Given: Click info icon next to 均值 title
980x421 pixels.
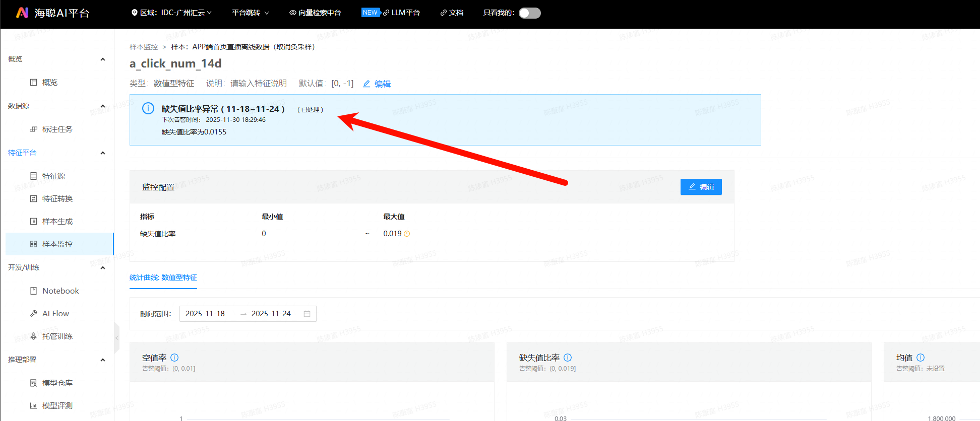Looking at the screenshot, I should 921,358.
